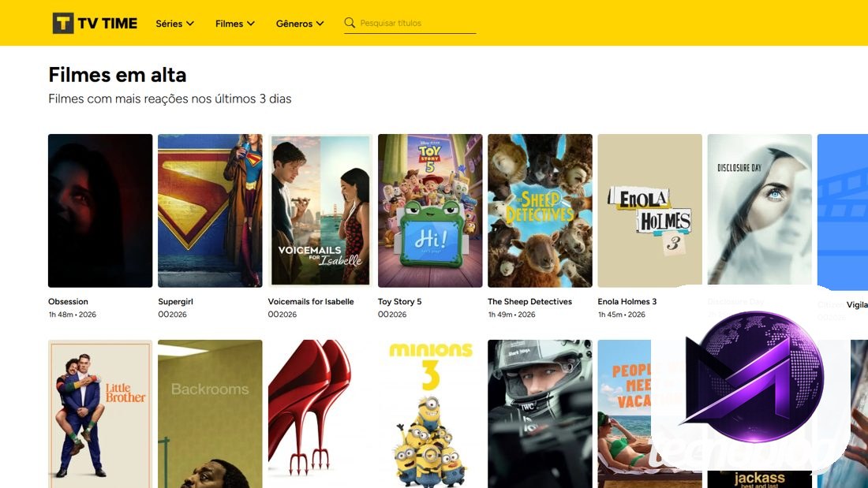
Task: Click the search magnifier icon
Action: pyautogui.click(x=350, y=23)
